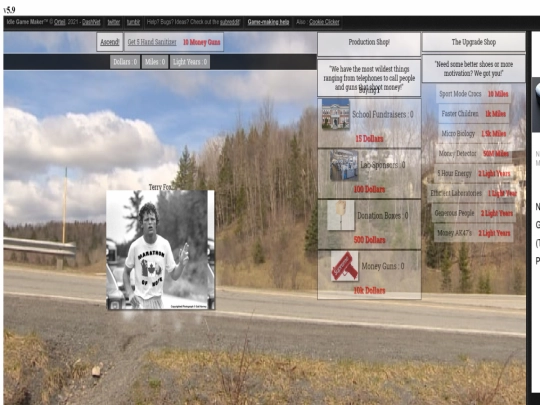The height and width of the screenshot is (405, 540).
Task: Buy the Faster Children upgrade
Action: (x=474, y=114)
